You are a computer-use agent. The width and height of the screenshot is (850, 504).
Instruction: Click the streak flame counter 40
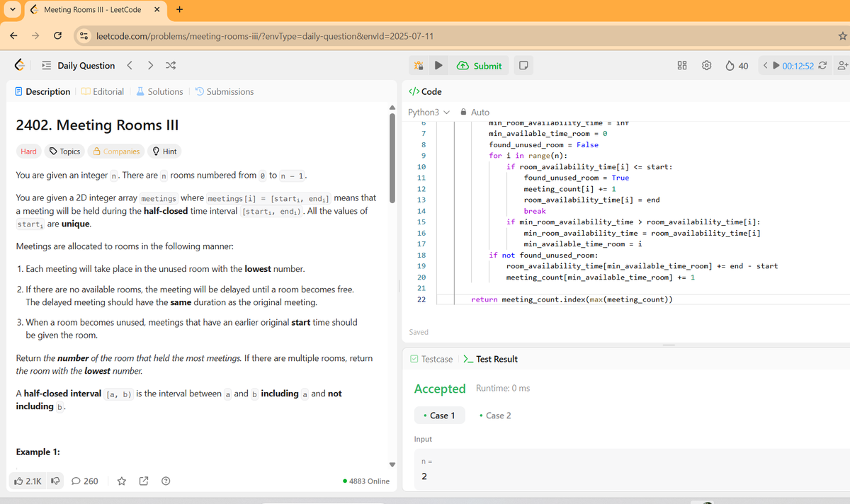[x=737, y=66]
